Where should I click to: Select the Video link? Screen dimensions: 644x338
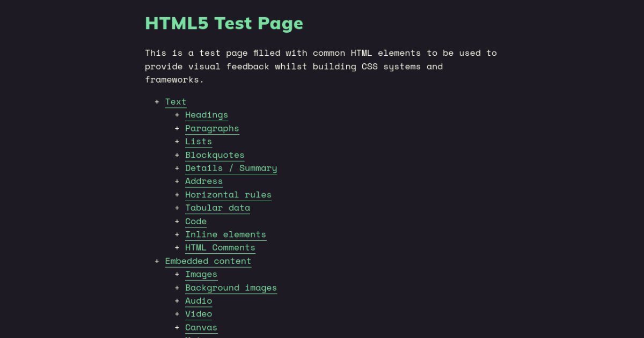[x=199, y=314]
